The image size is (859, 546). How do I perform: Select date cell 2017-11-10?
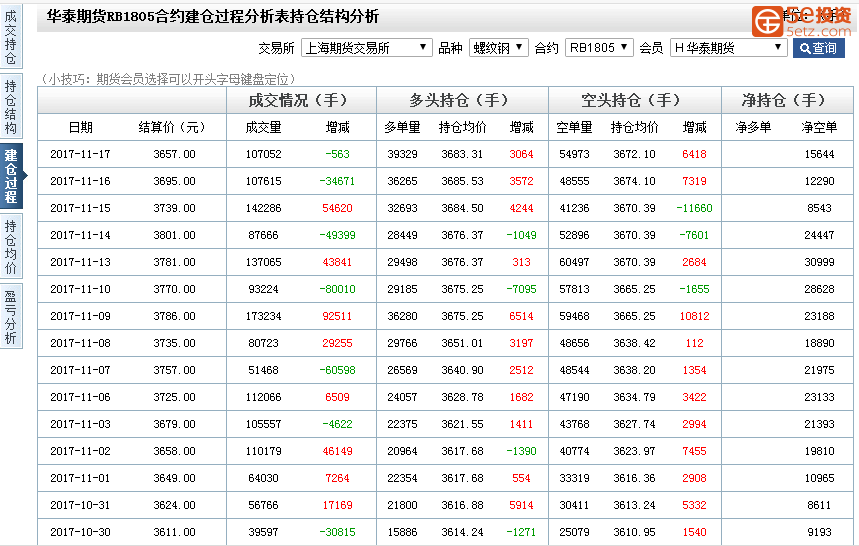(81, 289)
